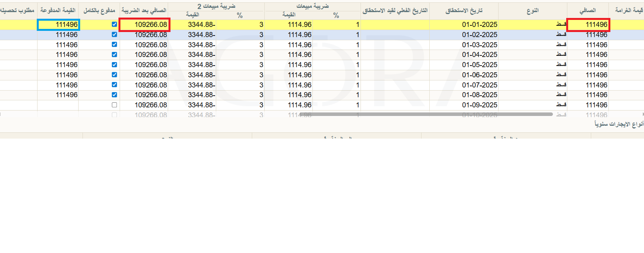Image resolution: width=644 pixels, height=253 pixels.
Task: Click القيمة المدفوعة input in the 01-01-2025 row
Action: [59, 25]
